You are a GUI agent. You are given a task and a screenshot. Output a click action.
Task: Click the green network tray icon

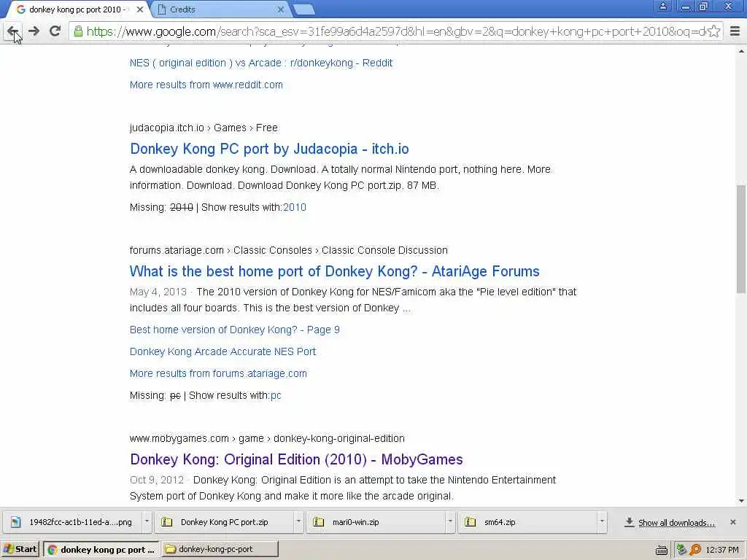coord(681,550)
